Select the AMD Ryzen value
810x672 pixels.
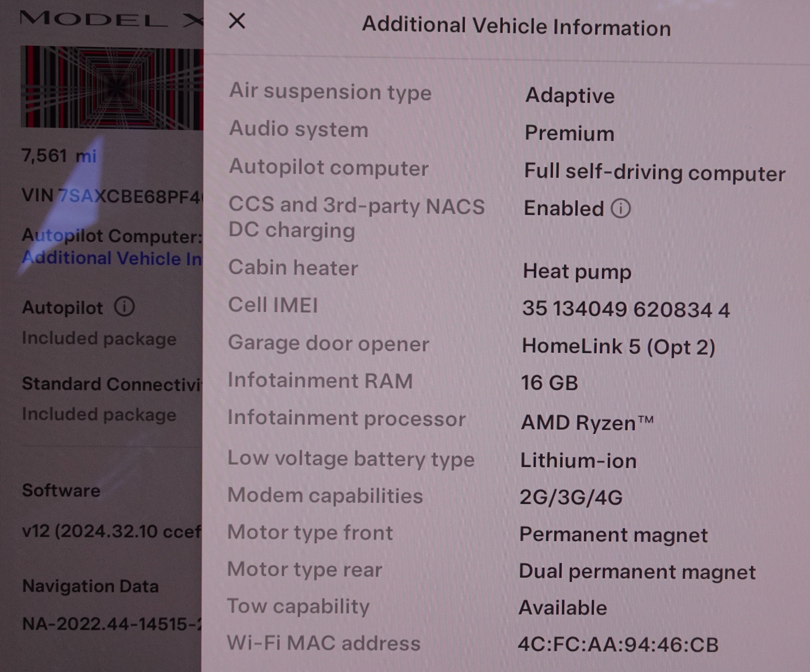click(x=587, y=422)
